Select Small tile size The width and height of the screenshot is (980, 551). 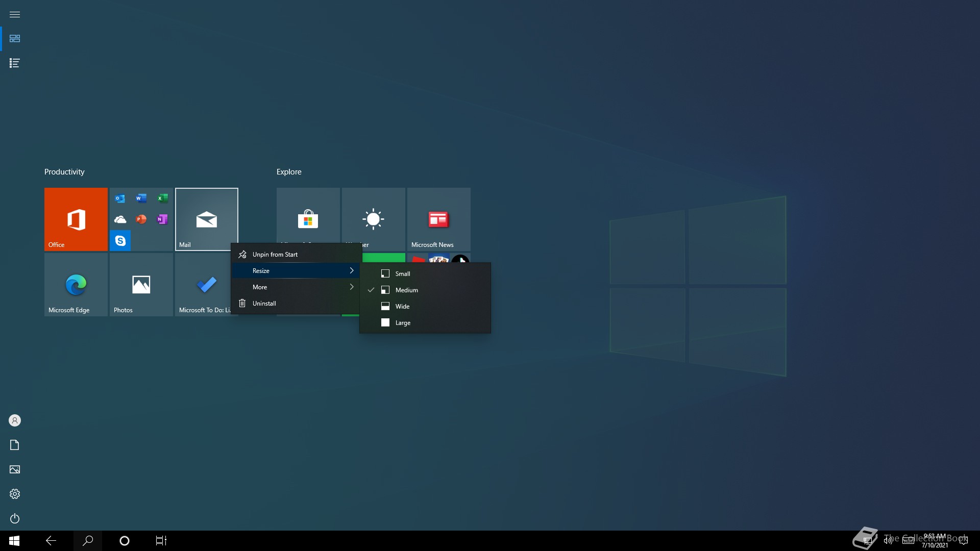pos(425,274)
